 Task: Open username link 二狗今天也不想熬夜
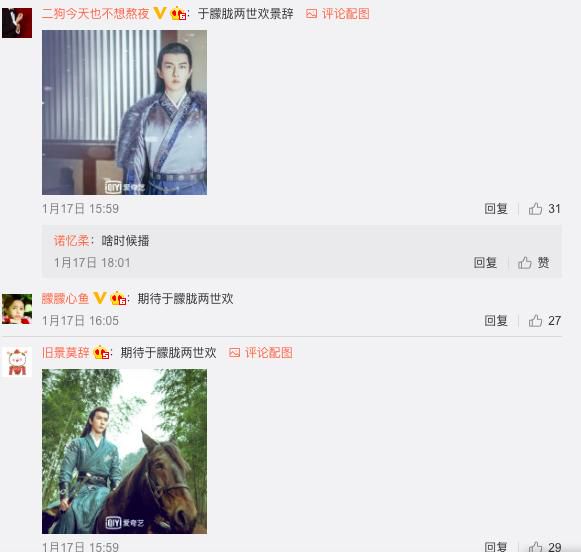pyautogui.click(x=95, y=14)
